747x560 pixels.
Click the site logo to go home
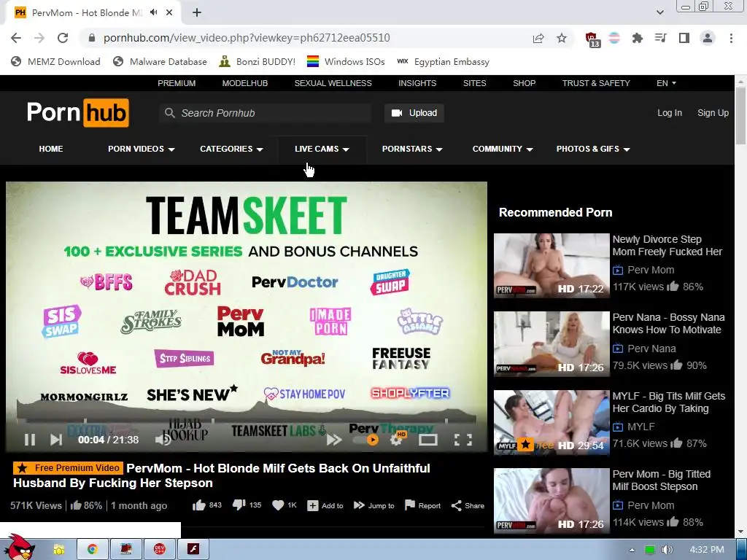pyautogui.click(x=77, y=113)
